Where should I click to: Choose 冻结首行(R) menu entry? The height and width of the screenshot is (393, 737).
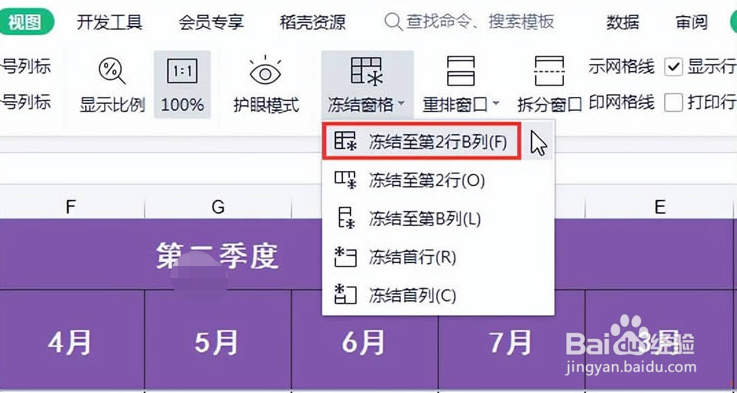tap(438, 257)
